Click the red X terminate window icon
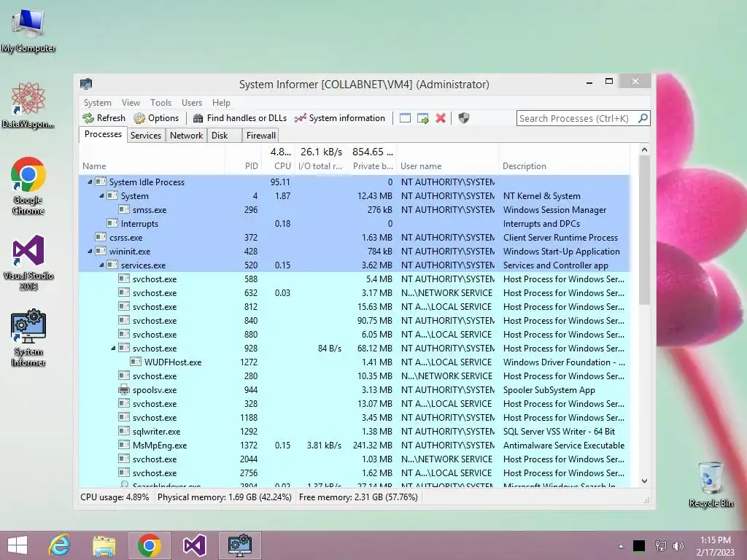The image size is (747, 560). pyautogui.click(x=441, y=118)
